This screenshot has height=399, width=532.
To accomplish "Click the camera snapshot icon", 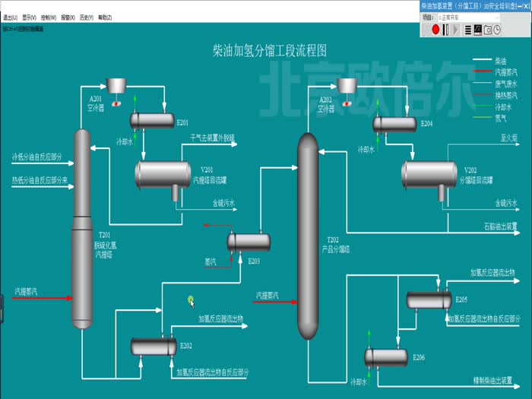I will tap(487, 30).
